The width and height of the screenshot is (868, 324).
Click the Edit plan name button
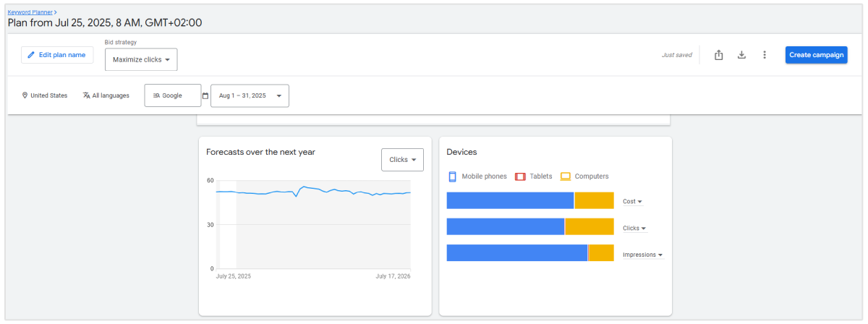[x=58, y=55]
